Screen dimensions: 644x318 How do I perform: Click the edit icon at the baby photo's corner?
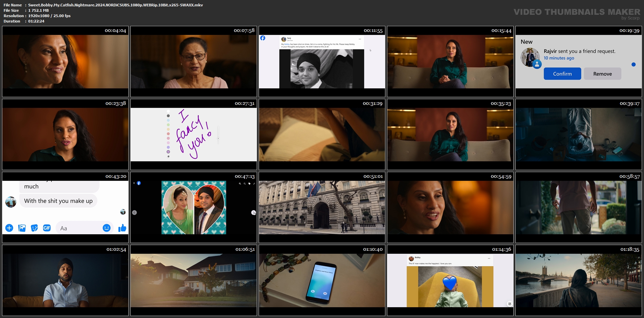point(510,304)
